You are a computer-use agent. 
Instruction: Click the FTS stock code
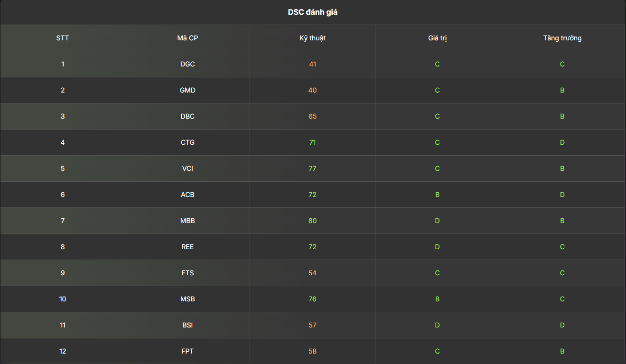[x=187, y=273]
